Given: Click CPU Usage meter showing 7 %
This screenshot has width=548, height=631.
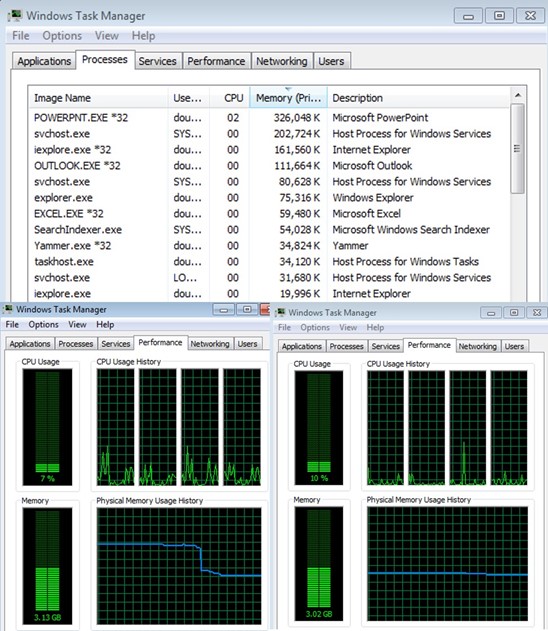Looking at the screenshot, I should [x=47, y=427].
